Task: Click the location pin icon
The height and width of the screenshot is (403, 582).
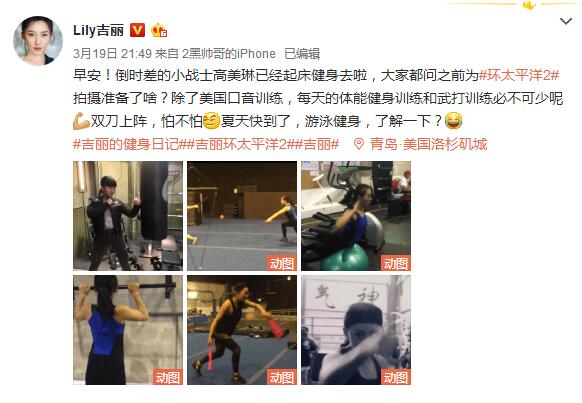Action: pos(358,144)
